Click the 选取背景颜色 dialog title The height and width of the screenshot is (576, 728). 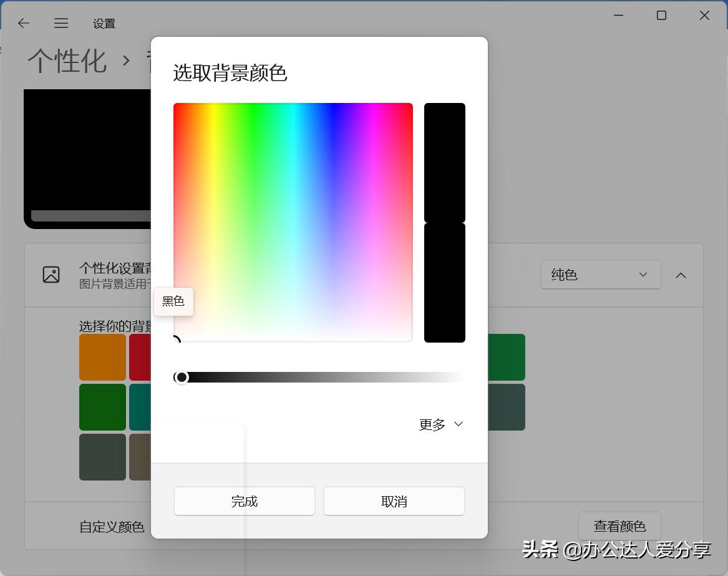point(230,74)
